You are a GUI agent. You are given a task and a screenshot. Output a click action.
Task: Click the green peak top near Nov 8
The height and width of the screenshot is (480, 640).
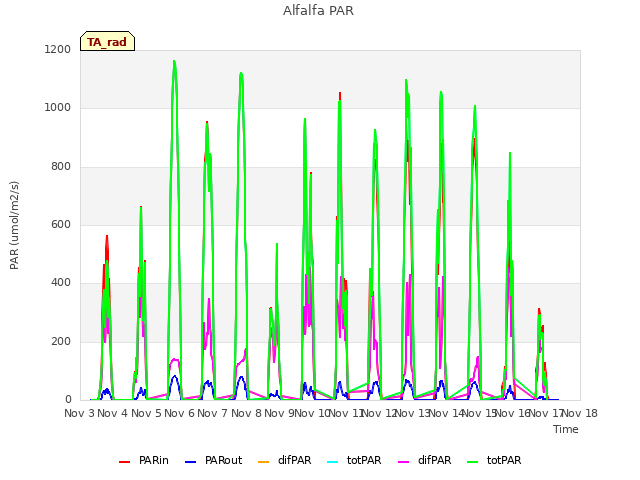241,73
